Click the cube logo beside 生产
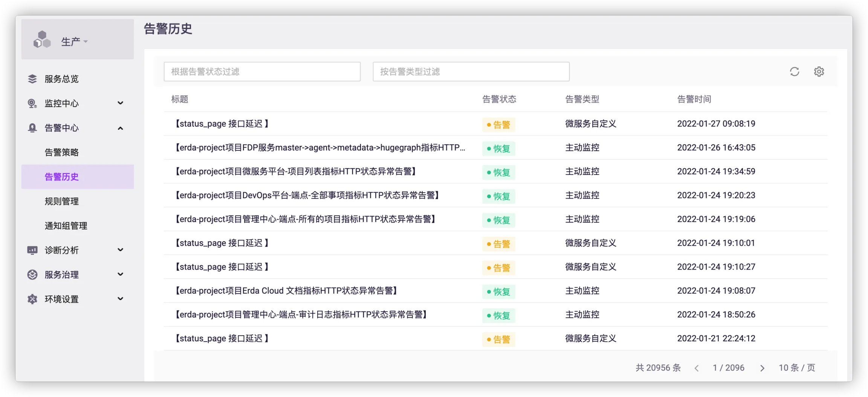This screenshot has width=868, height=397. tap(42, 40)
